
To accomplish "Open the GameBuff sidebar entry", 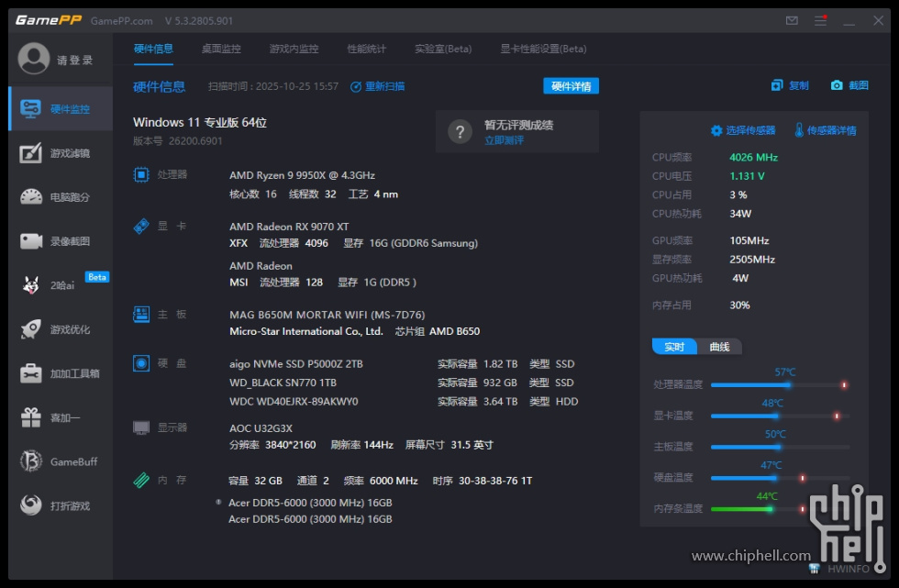I will [x=60, y=461].
